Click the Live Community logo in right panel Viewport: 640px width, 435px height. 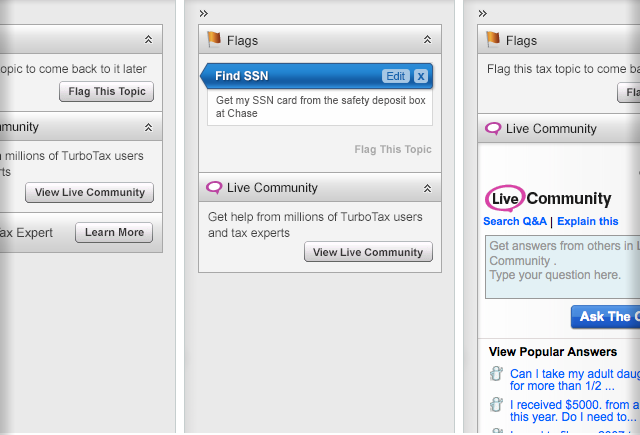pos(548,198)
